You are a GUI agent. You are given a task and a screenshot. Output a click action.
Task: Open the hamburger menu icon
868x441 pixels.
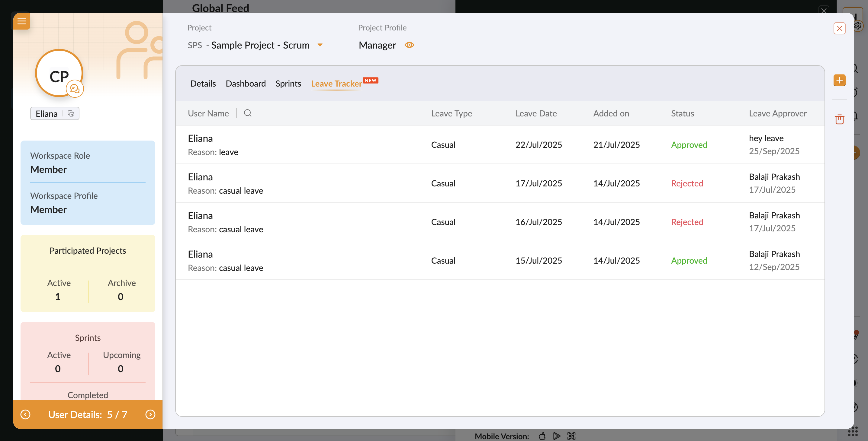21,21
